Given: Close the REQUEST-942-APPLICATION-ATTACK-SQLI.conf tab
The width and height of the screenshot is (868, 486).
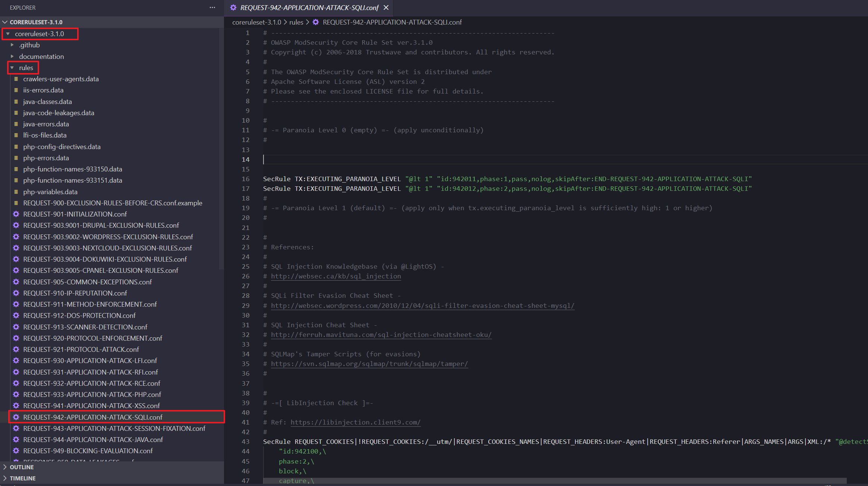Looking at the screenshot, I should 386,7.
